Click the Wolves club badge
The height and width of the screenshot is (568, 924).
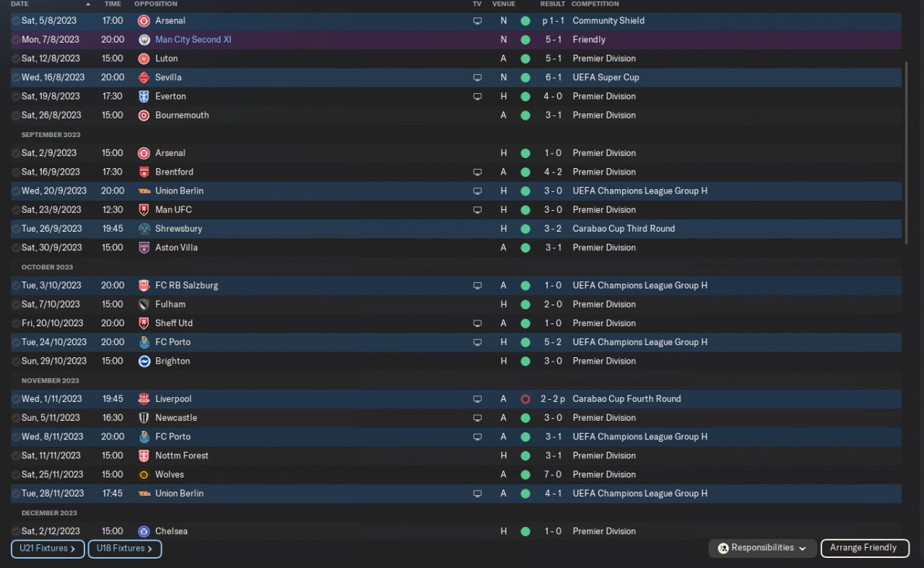tap(144, 474)
